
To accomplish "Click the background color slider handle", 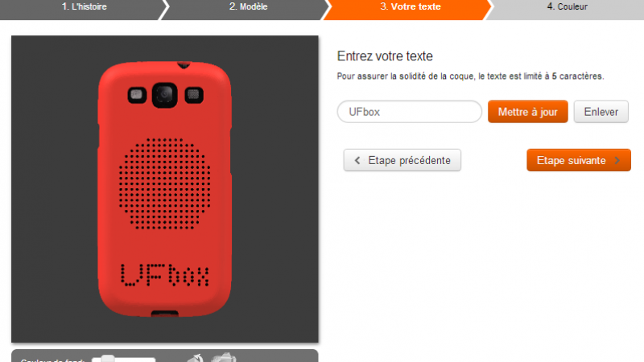I will pos(108,359).
